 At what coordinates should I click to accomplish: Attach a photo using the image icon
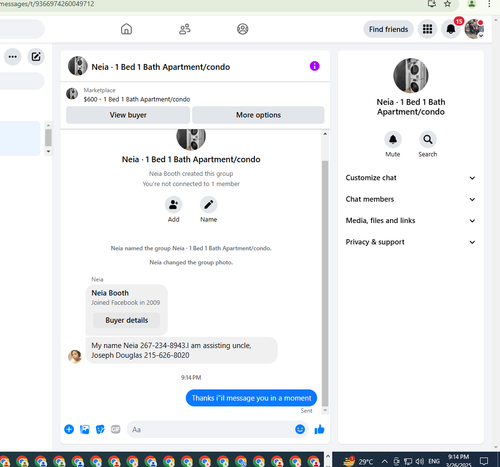pyautogui.click(x=85, y=429)
